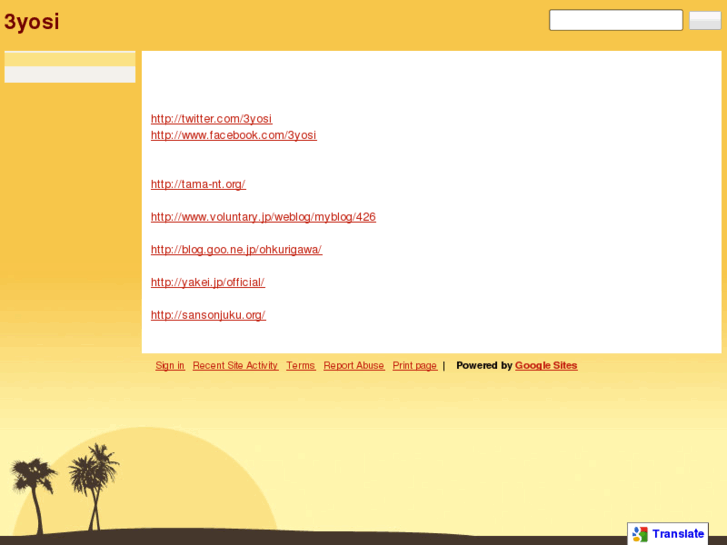Open the 3yosi site title
The width and height of the screenshot is (727, 545).
pos(32,22)
